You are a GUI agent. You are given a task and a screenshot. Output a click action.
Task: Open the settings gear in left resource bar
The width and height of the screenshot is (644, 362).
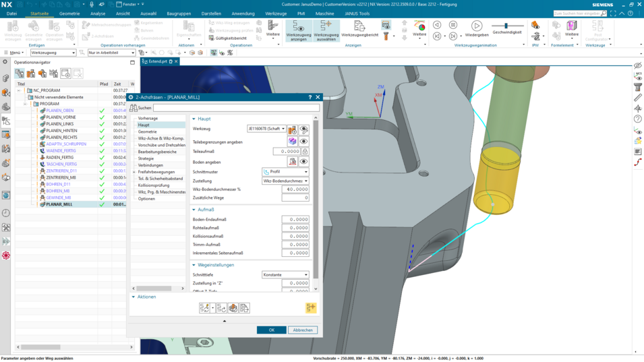click(5, 62)
